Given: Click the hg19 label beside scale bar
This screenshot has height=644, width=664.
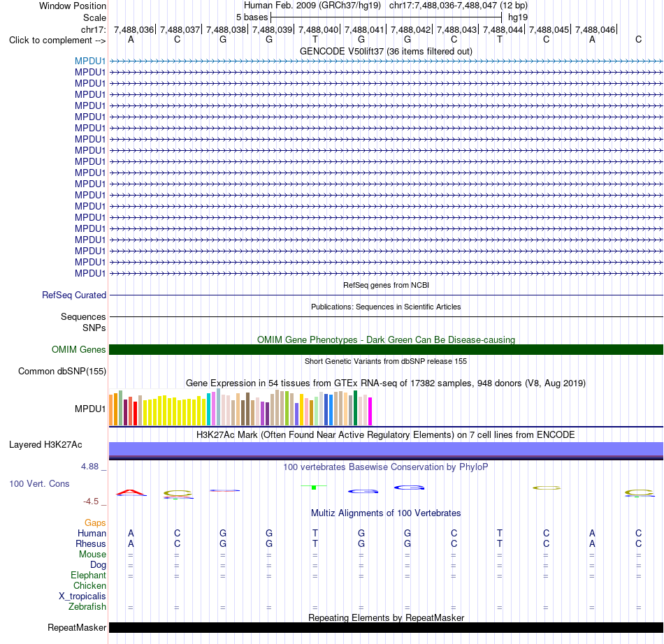Looking at the screenshot, I should click(x=518, y=17).
